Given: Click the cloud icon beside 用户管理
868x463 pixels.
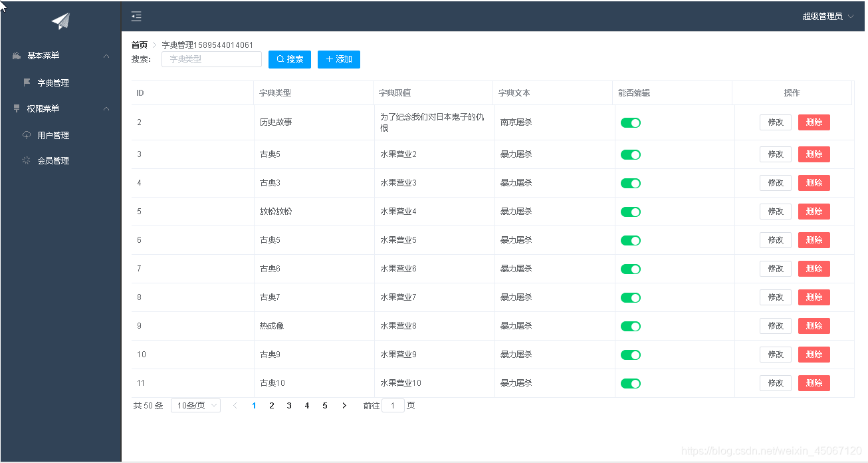Looking at the screenshot, I should click(27, 135).
